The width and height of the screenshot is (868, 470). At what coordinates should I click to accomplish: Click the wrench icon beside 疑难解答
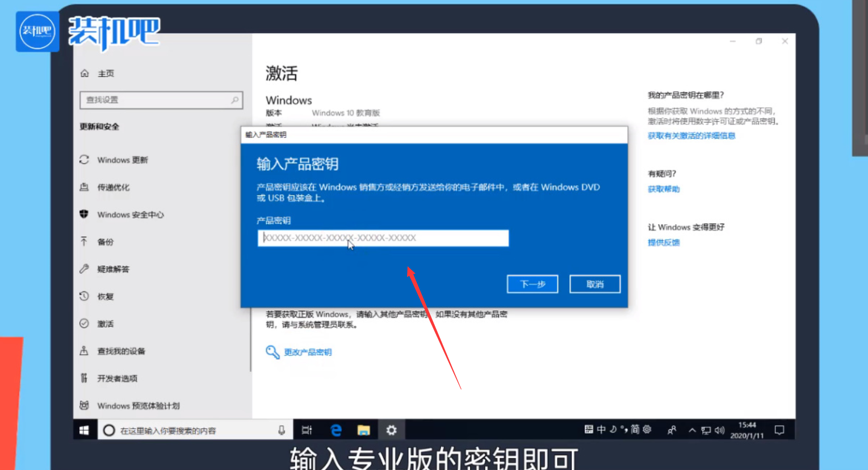pos(84,268)
